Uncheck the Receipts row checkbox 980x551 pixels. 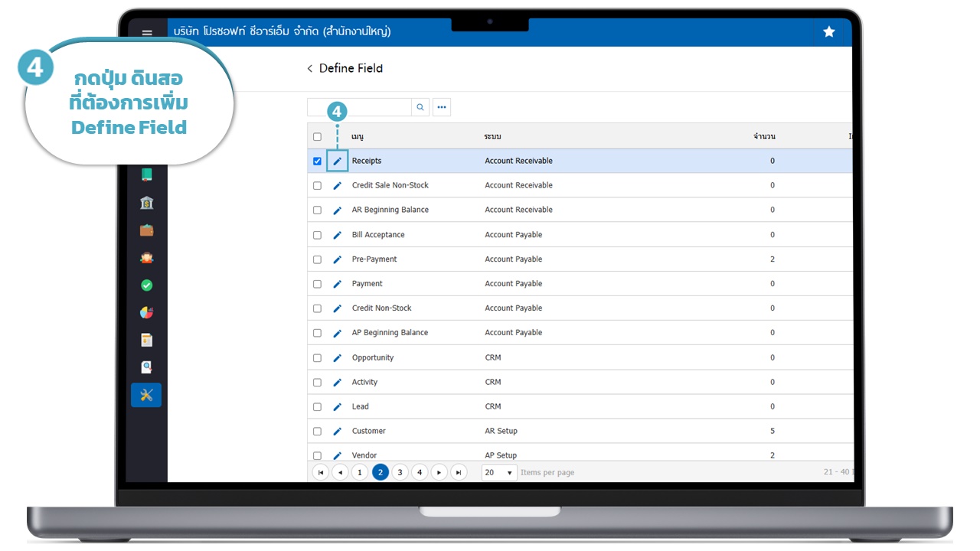pyautogui.click(x=317, y=161)
